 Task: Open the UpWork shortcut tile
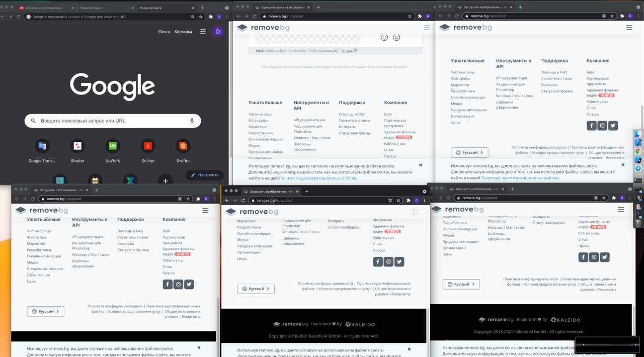(113, 146)
